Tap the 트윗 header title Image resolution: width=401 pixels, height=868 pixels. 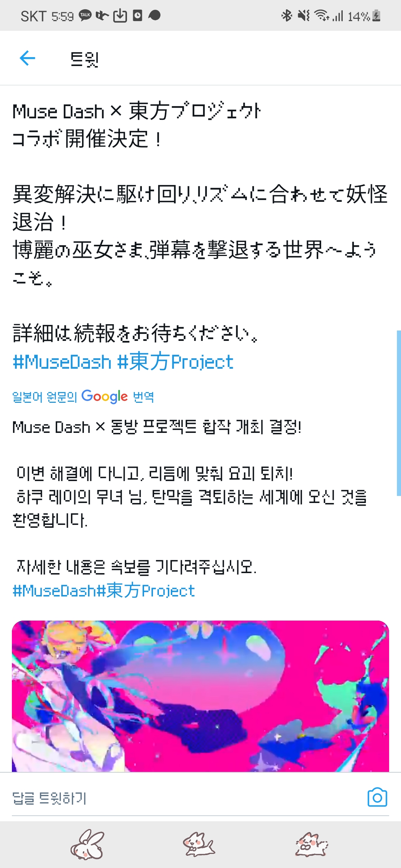(85, 59)
